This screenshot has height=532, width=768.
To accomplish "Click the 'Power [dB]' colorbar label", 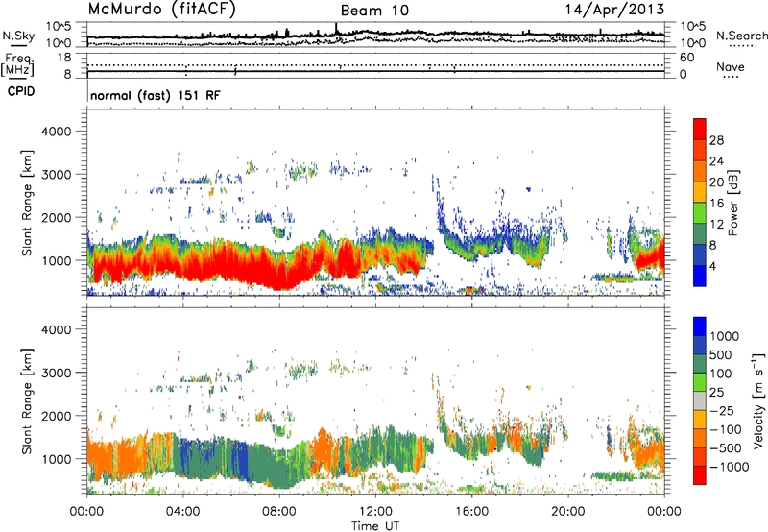I will tap(732, 203).
